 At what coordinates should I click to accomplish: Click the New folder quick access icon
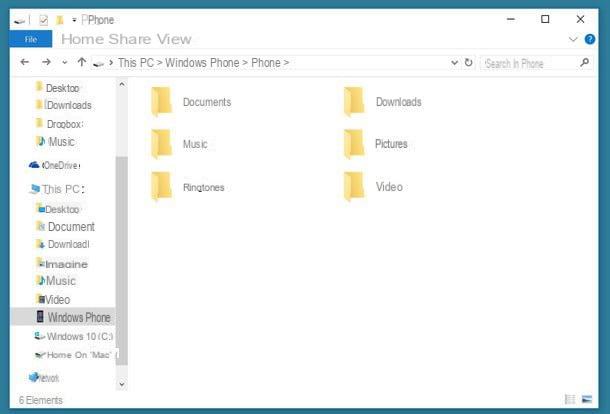point(60,20)
